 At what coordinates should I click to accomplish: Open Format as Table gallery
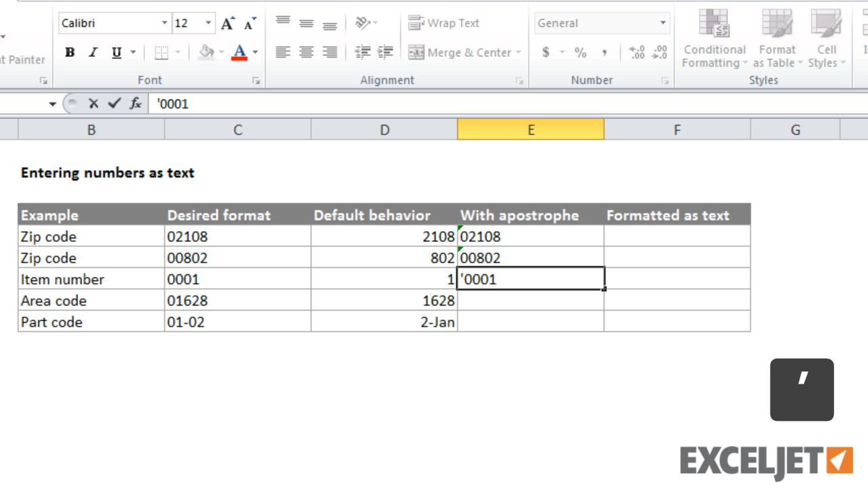click(x=777, y=39)
